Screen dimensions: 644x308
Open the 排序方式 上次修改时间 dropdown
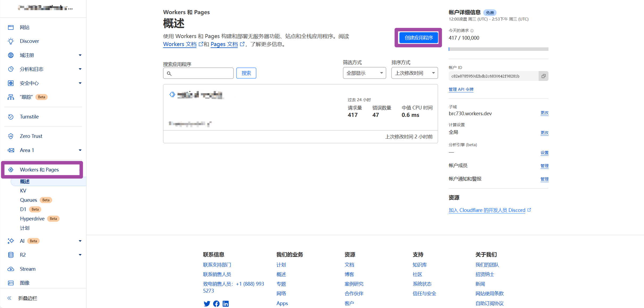(415, 73)
